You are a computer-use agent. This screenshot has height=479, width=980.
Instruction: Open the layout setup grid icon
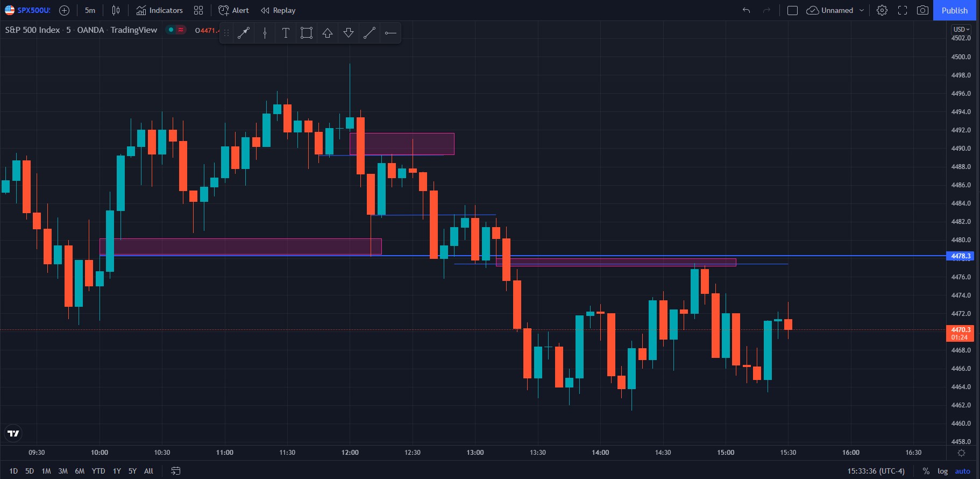point(198,10)
